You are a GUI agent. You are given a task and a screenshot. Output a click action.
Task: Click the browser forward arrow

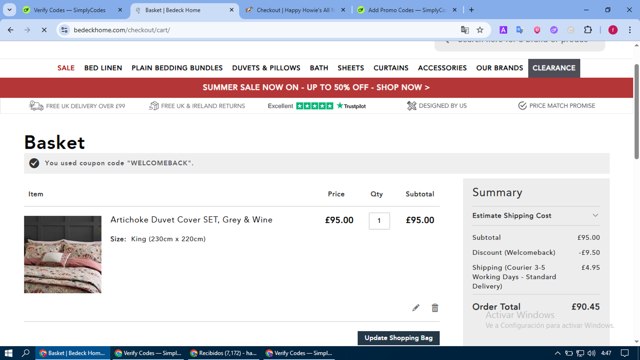27,30
